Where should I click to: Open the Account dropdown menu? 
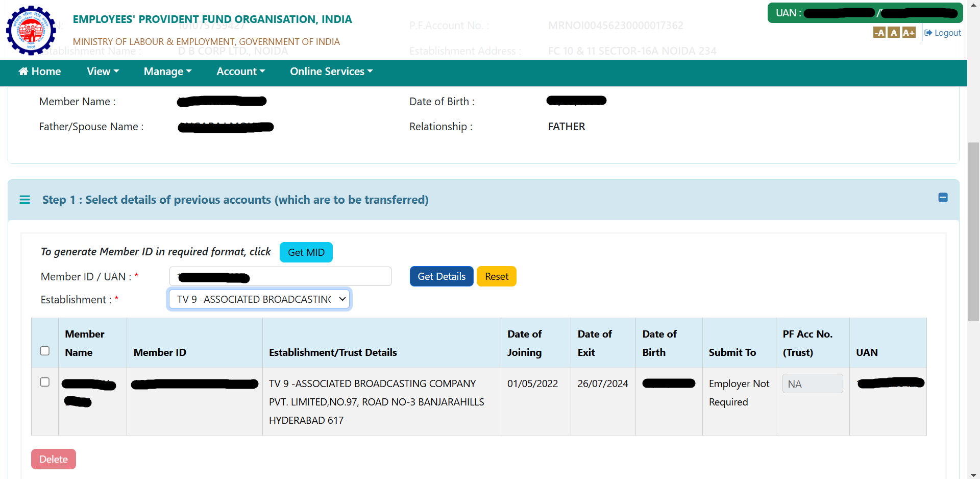click(240, 71)
